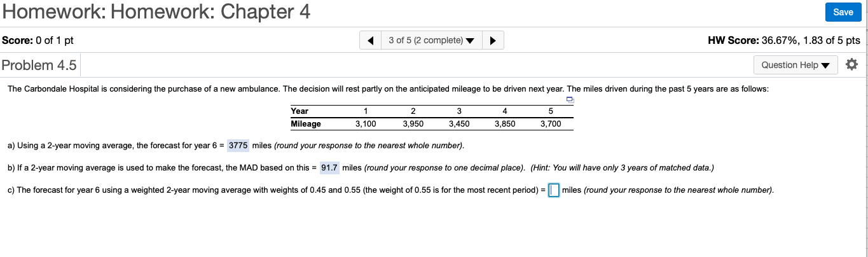This screenshot has height=257, width=868.
Task: Click the 3,100 mileage cell
Action: coord(366,124)
